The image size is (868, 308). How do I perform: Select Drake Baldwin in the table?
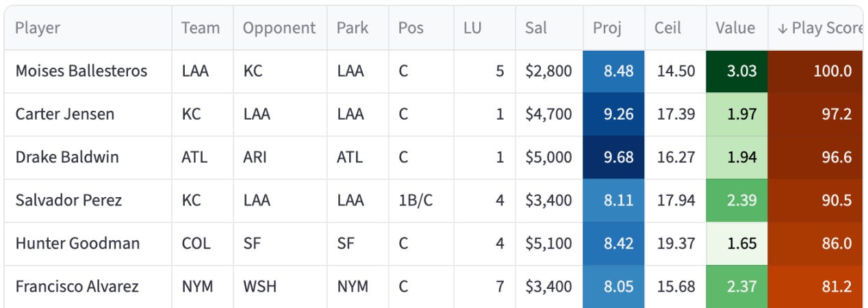coord(66,157)
